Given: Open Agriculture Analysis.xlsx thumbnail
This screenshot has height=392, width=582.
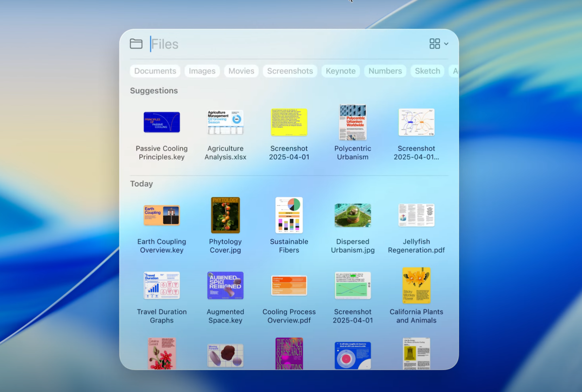Looking at the screenshot, I should pos(225,122).
